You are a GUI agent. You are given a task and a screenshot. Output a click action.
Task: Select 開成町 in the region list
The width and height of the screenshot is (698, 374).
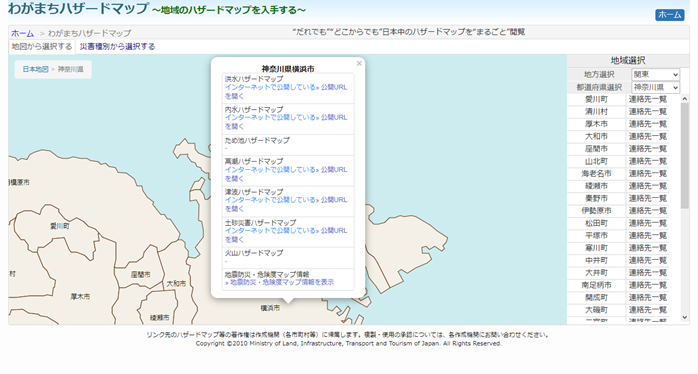point(596,298)
